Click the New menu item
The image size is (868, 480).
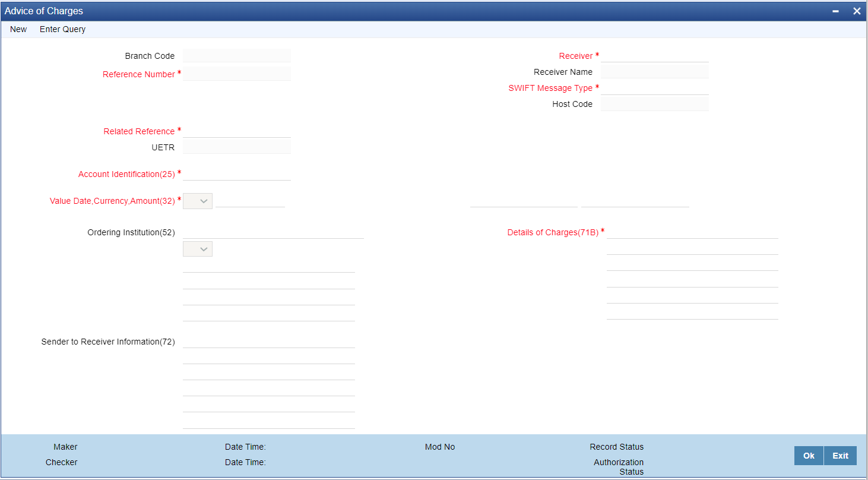click(x=18, y=29)
